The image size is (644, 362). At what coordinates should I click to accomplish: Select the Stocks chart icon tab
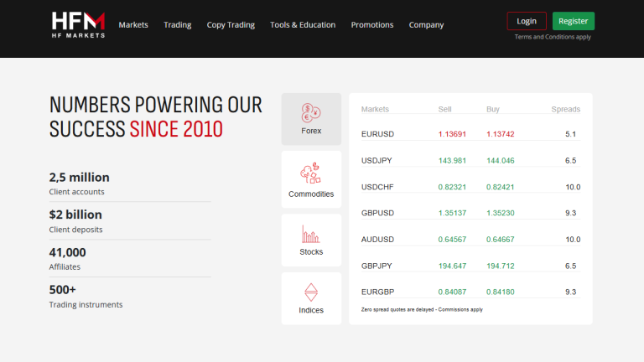pyautogui.click(x=311, y=240)
